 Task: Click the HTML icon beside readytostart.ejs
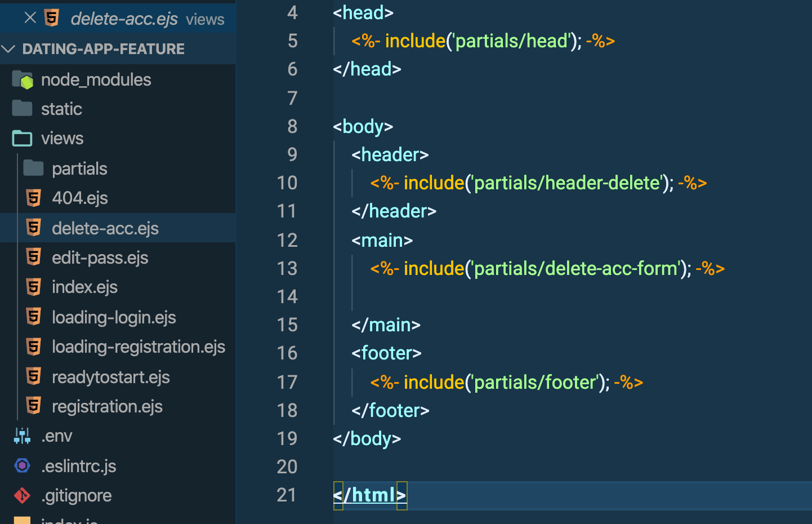click(34, 376)
